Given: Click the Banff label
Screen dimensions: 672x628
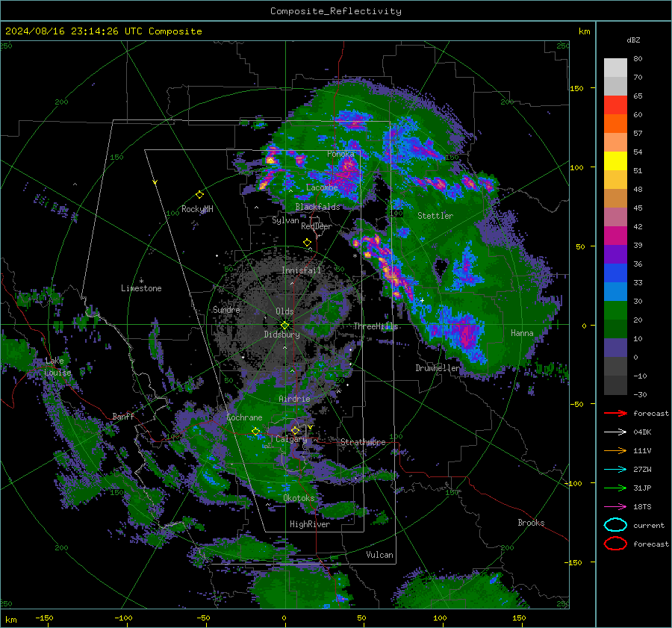Looking at the screenshot, I should [123, 416].
